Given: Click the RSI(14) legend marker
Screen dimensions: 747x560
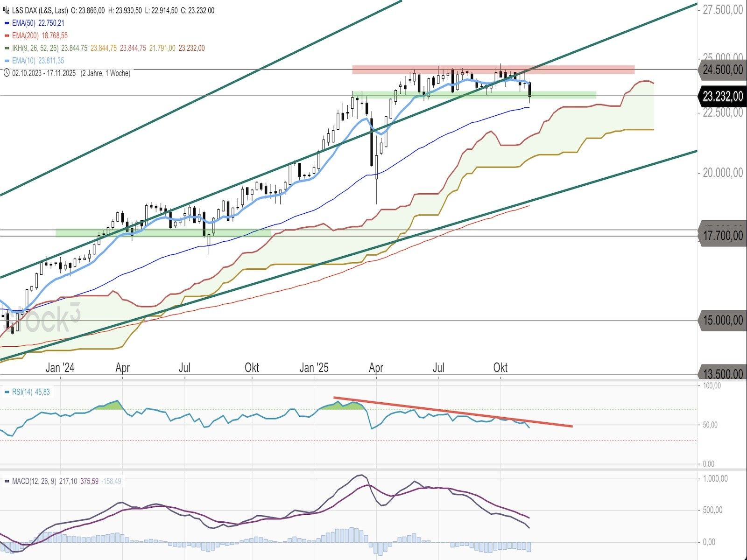Looking at the screenshot, I should pyautogui.click(x=7, y=392).
